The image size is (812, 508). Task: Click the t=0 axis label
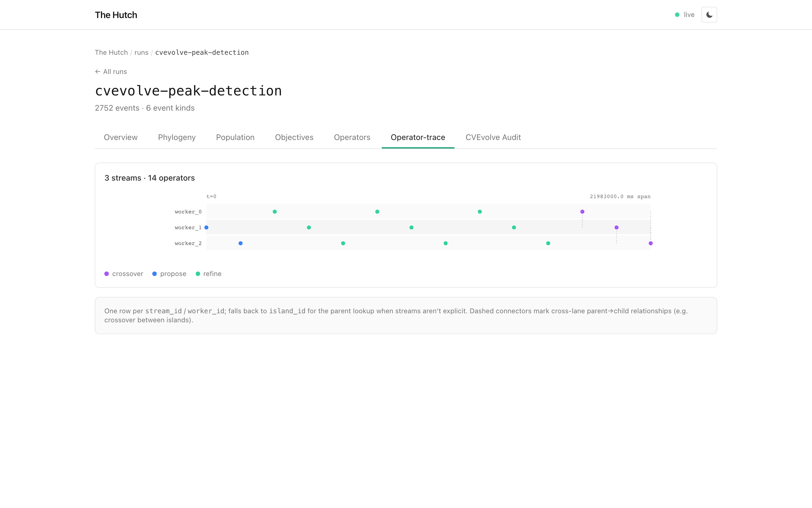coord(211,196)
